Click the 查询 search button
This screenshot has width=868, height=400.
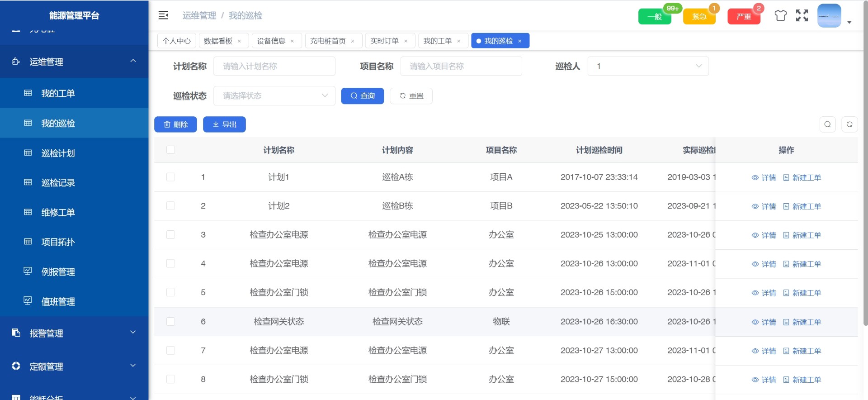362,96
